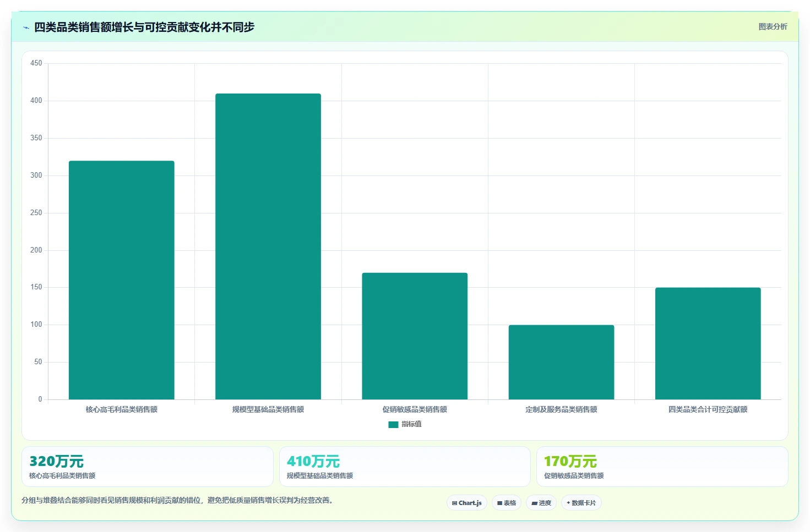Viewport: 810px width, 532px height.
Task: Click the footer note starting with 分组与堆叠结合
Action: (x=177, y=500)
